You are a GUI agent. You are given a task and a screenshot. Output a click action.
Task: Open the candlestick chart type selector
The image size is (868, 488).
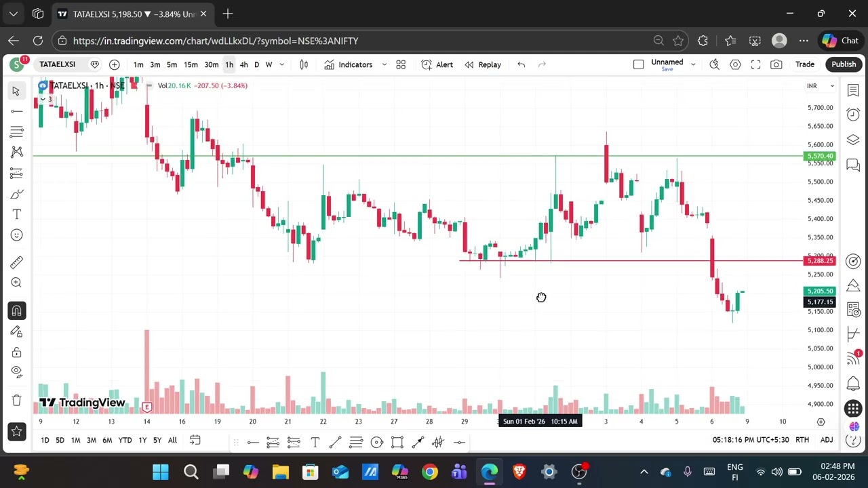click(304, 64)
